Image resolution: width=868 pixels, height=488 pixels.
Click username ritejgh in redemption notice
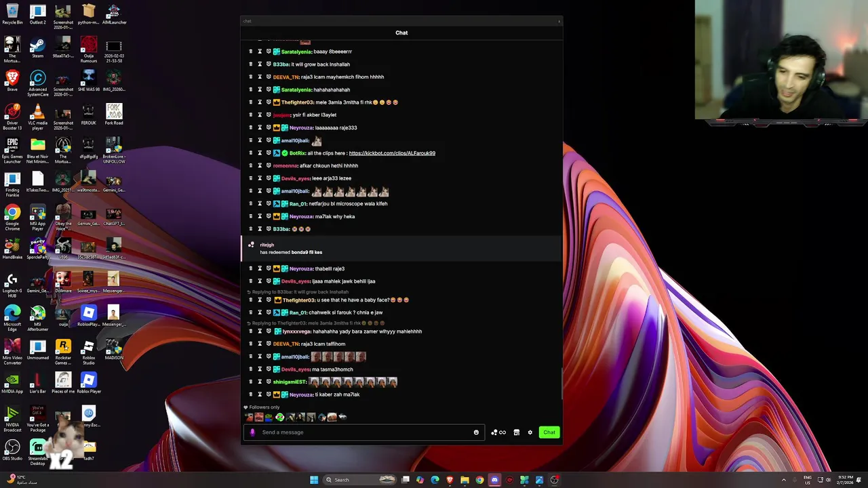click(x=267, y=245)
